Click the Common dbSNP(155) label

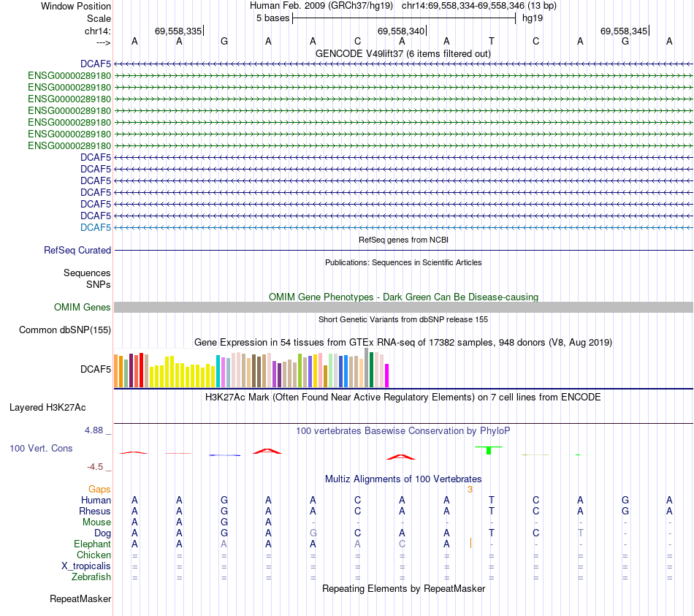[x=65, y=330]
